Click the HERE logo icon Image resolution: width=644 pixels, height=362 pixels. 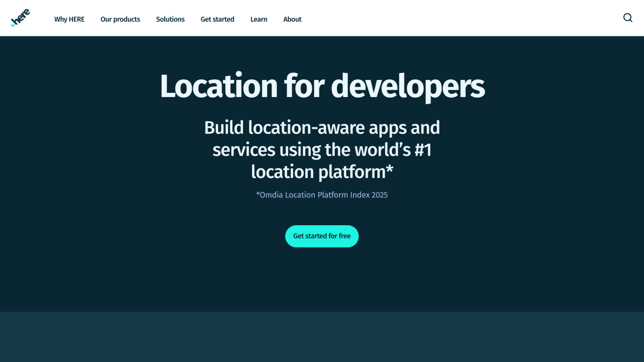pos(20,18)
